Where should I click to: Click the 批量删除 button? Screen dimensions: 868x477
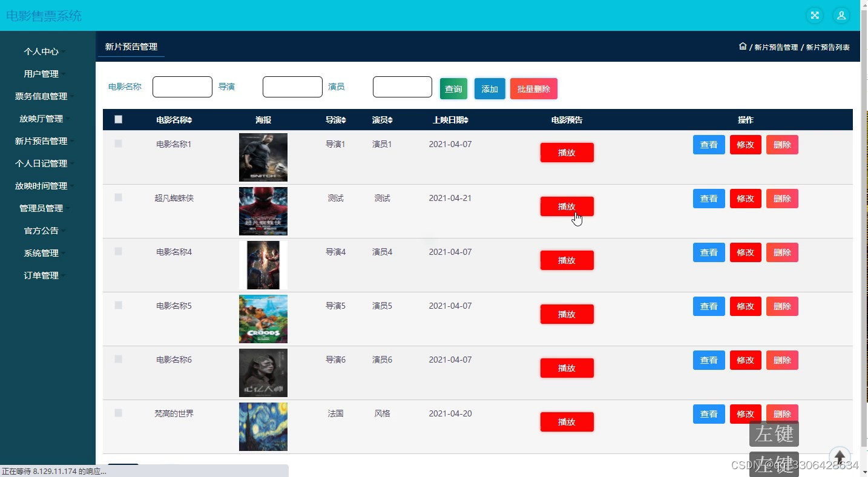point(534,89)
